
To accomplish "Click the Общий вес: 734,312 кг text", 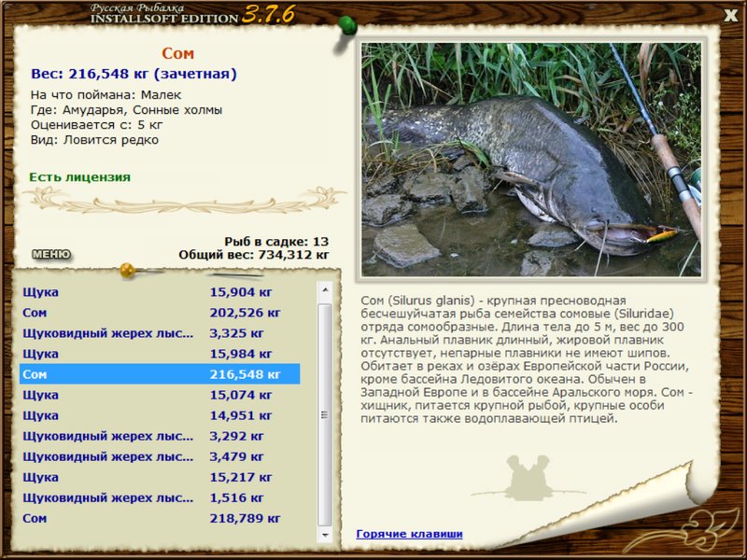I will (253, 255).
